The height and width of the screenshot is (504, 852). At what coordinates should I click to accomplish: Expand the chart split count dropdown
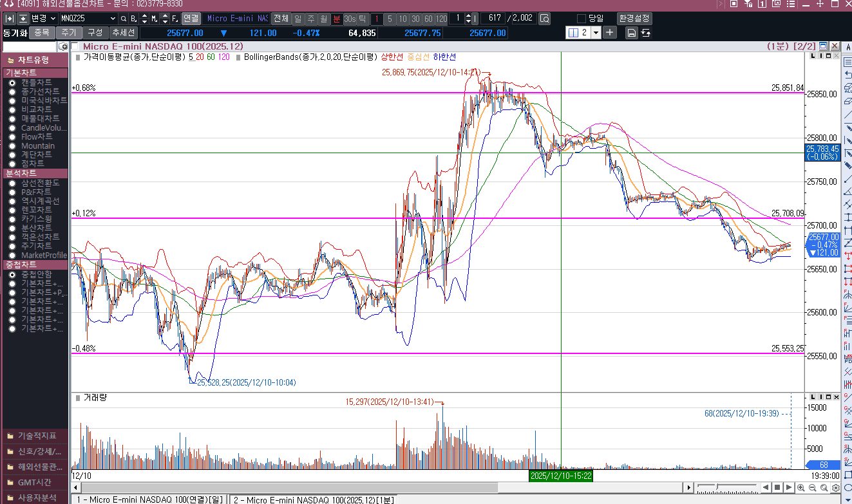596,33
